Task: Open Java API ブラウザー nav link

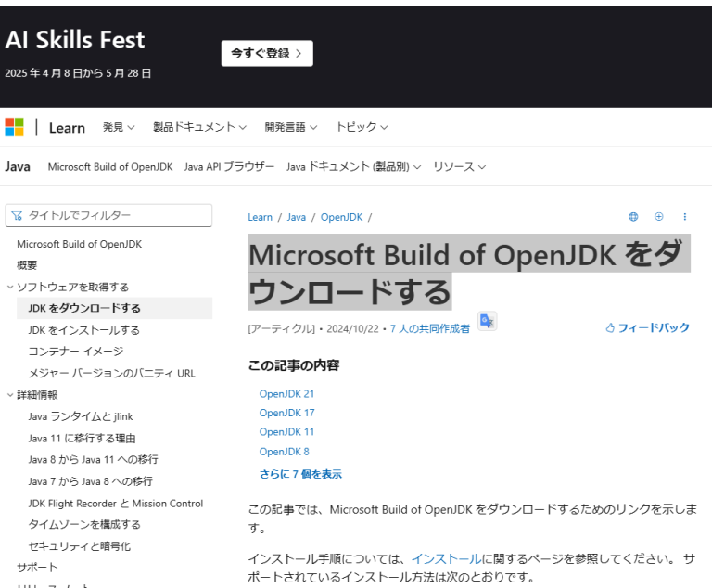Action: point(229,167)
